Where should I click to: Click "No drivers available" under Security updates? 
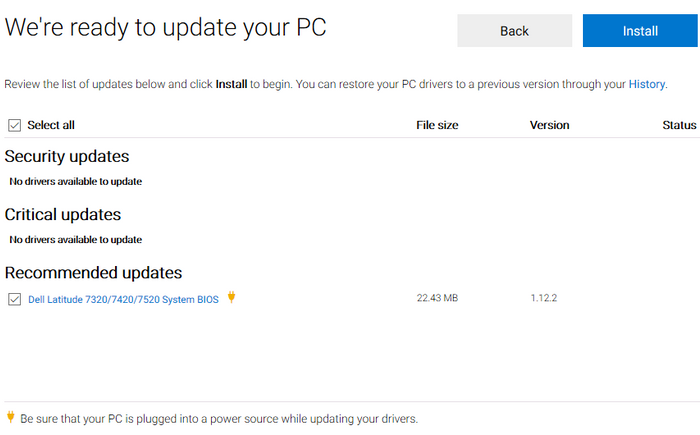75,182
